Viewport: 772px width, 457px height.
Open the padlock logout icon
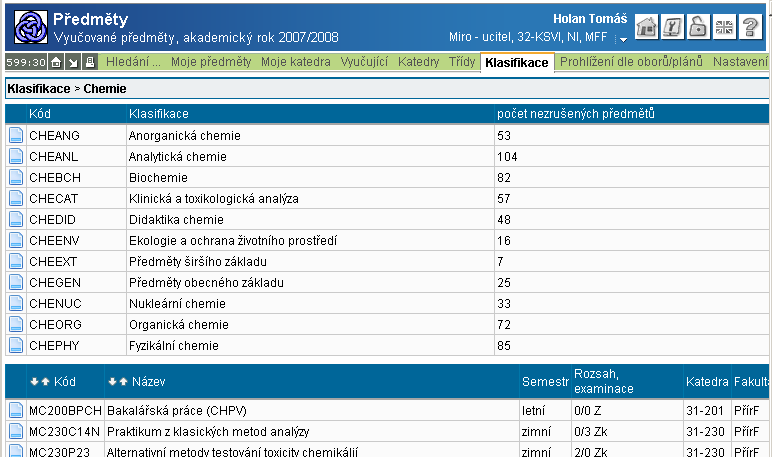point(698,28)
